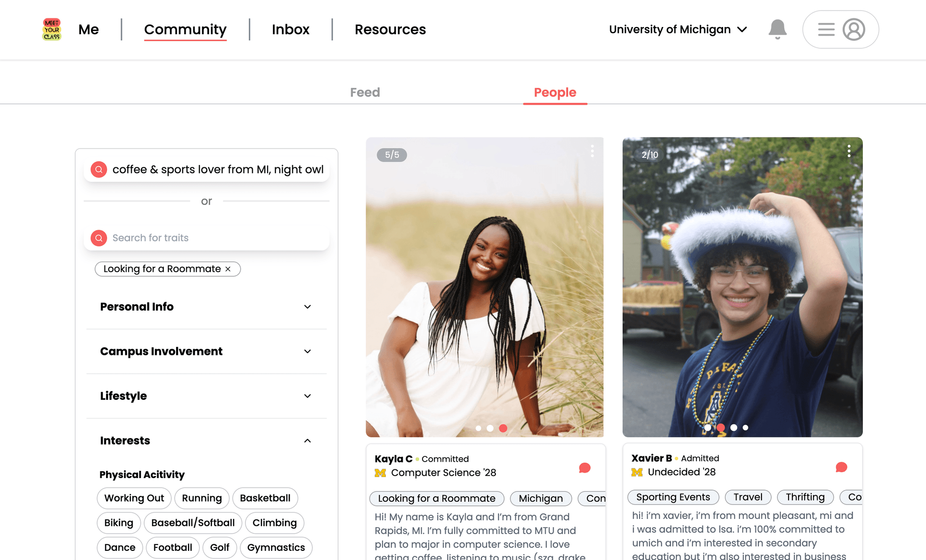Message Xavier using the chat bubble icon
This screenshot has height=560, width=926.
tap(842, 466)
